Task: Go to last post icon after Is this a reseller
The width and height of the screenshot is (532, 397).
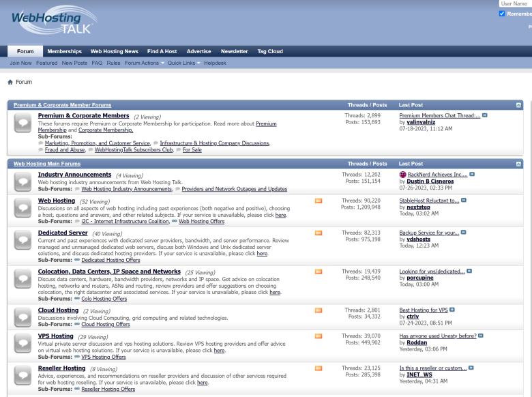Action: pos(471,368)
